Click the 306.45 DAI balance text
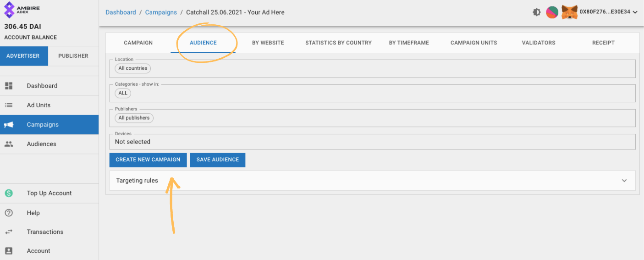Image resolution: width=644 pixels, height=260 pixels. (22, 27)
